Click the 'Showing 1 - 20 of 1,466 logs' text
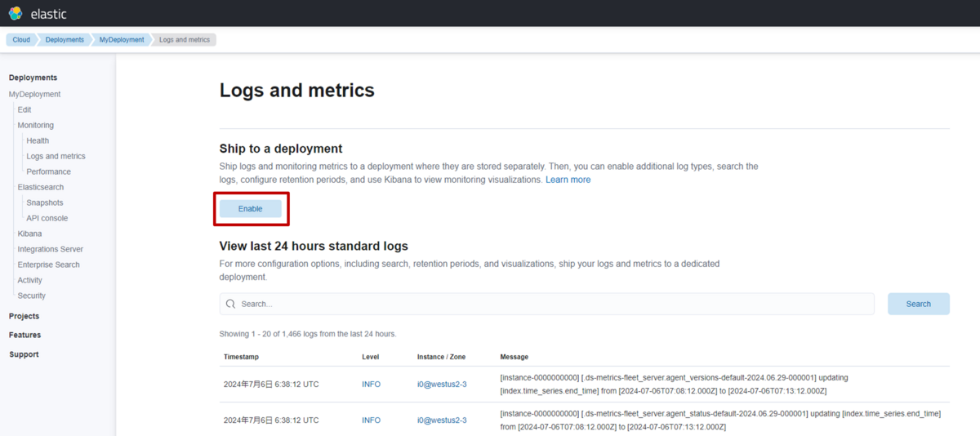980x436 pixels. click(x=308, y=334)
